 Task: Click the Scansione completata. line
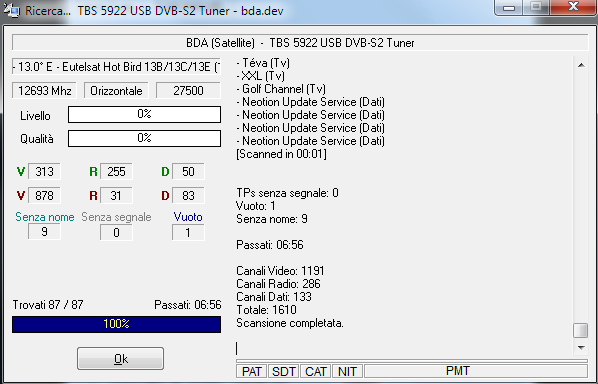click(x=290, y=323)
